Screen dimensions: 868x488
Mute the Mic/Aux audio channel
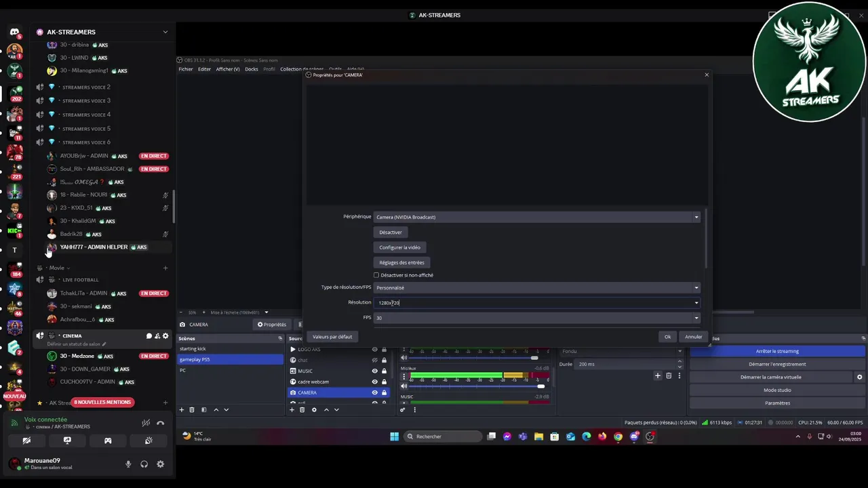click(404, 386)
